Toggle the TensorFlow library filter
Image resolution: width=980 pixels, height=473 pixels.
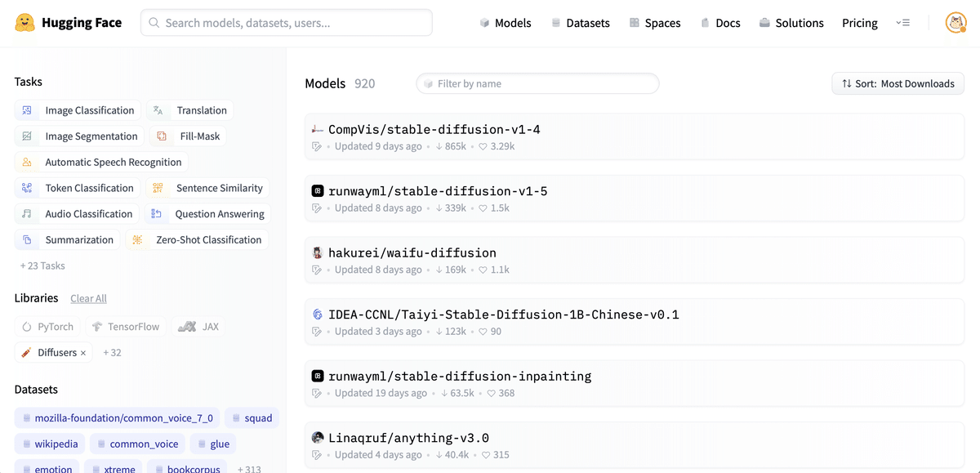(126, 327)
